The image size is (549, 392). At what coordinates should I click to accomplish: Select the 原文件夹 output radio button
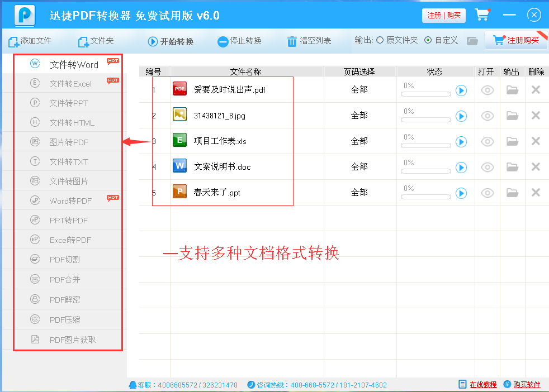tap(380, 40)
